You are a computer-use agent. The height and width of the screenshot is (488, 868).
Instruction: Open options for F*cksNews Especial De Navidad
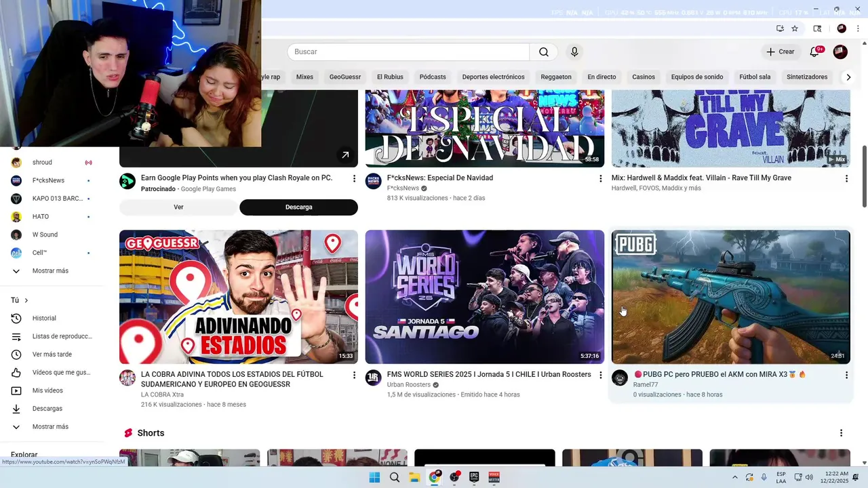point(600,178)
